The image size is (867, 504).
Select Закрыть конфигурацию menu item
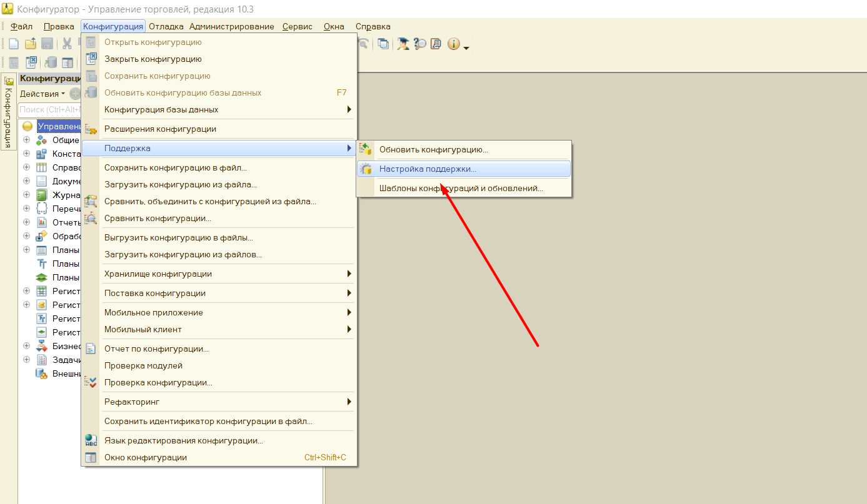point(219,59)
